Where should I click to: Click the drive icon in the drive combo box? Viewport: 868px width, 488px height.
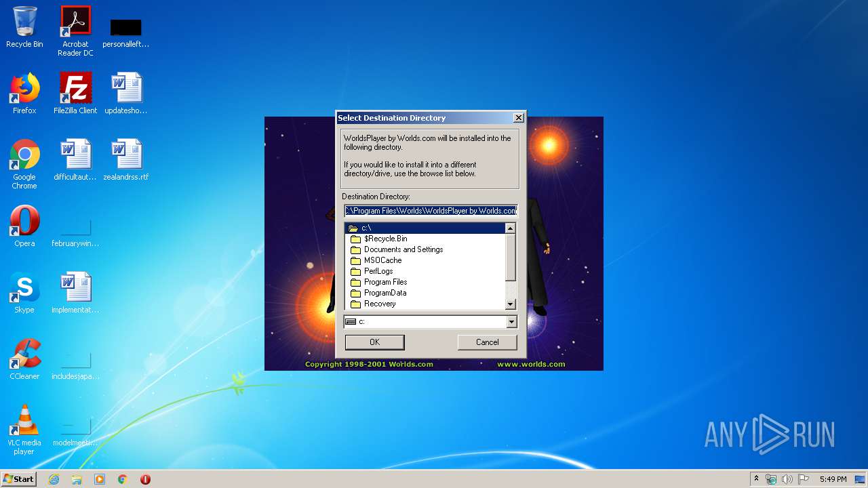[x=351, y=322]
